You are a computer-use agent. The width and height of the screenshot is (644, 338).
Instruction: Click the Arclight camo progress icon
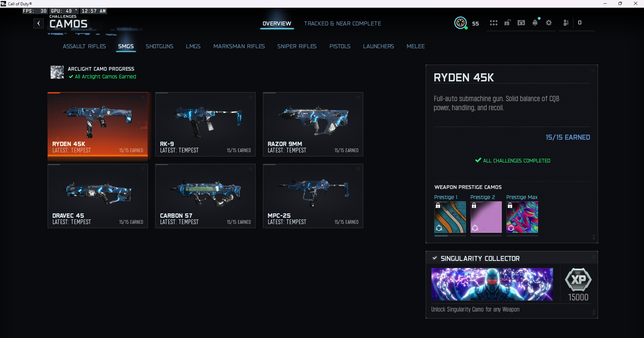57,72
